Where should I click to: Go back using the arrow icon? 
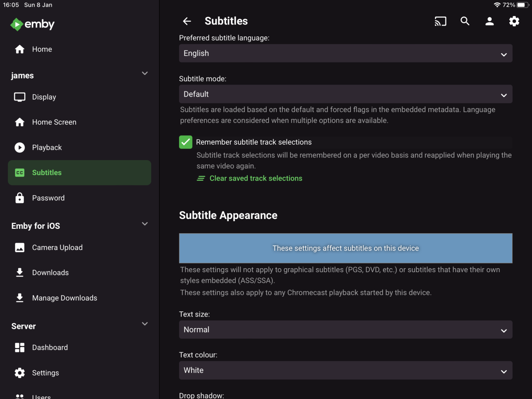point(187,21)
